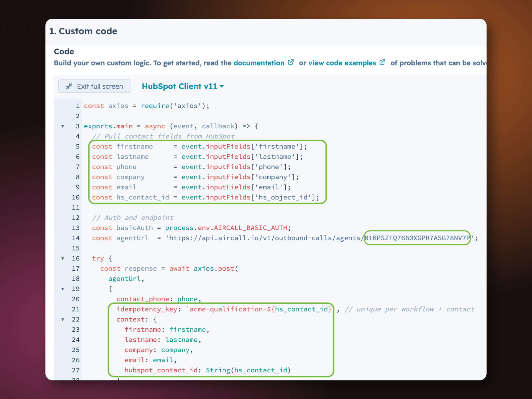Click the exports.main line of code
532x399 pixels.
(x=171, y=126)
